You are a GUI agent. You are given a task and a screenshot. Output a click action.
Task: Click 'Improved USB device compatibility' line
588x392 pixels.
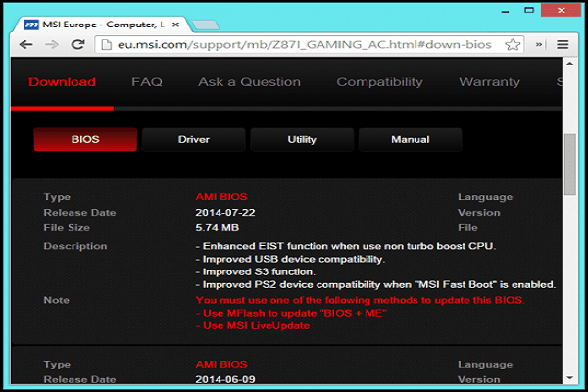[x=290, y=259]
